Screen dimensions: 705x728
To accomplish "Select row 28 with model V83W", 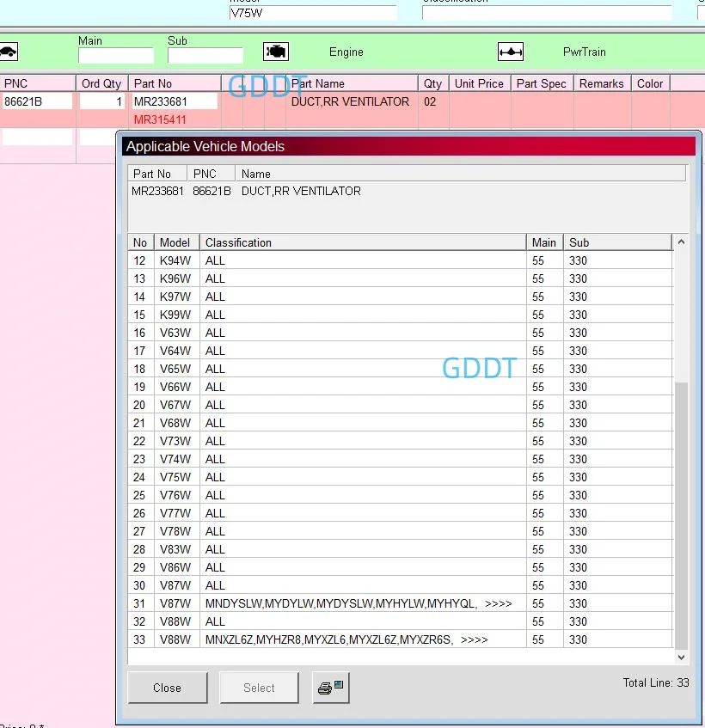I will tap(401, 549).
